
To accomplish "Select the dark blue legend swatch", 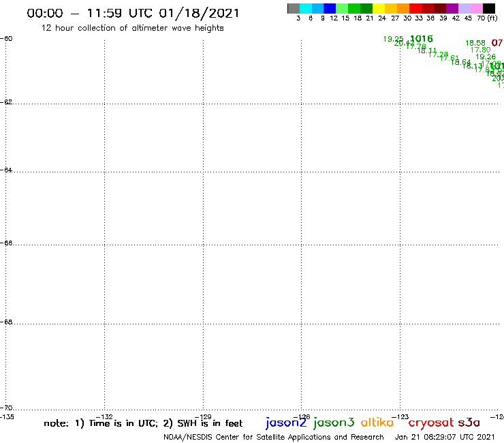I will tap(330, 8).
